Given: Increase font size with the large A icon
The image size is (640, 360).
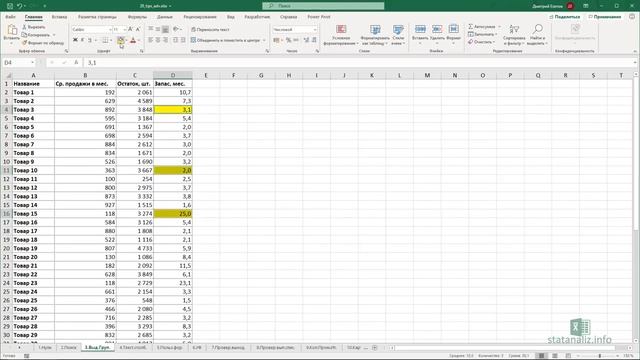Looking at the screenshot, I should (130, 29).
